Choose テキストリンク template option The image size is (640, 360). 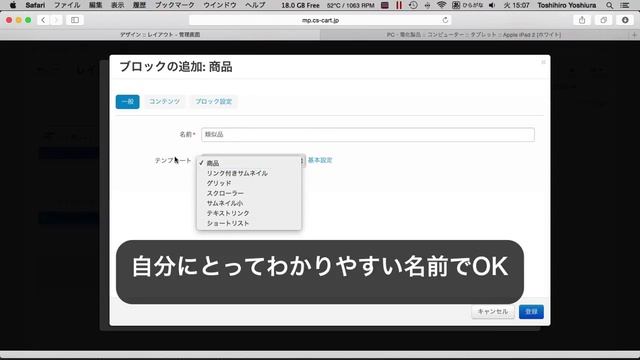tap(249, 213)
